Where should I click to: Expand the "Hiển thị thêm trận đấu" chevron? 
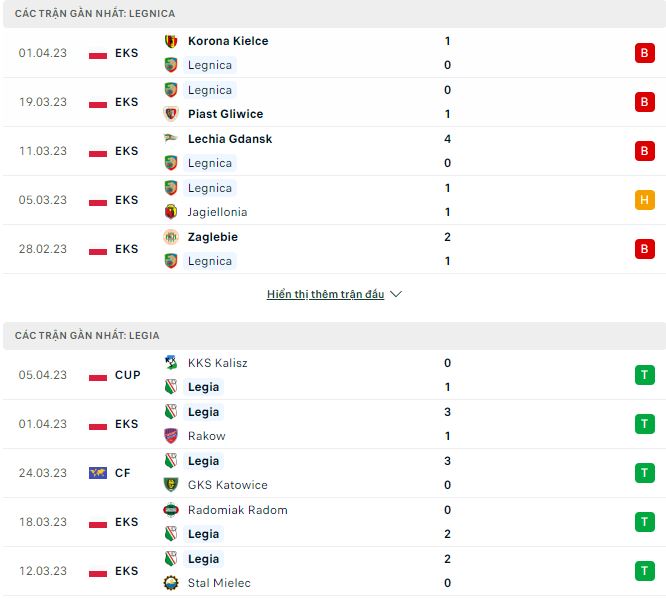(396, 295)
